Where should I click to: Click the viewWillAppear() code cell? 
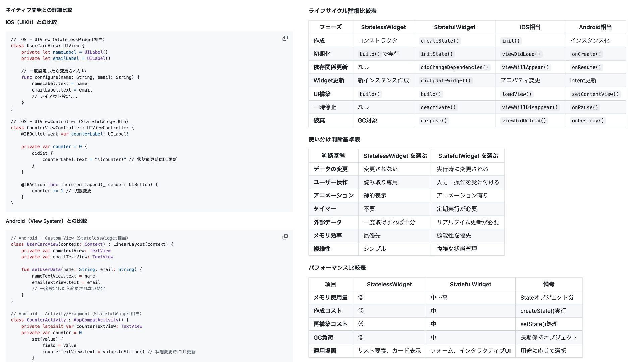coord(525,67)
